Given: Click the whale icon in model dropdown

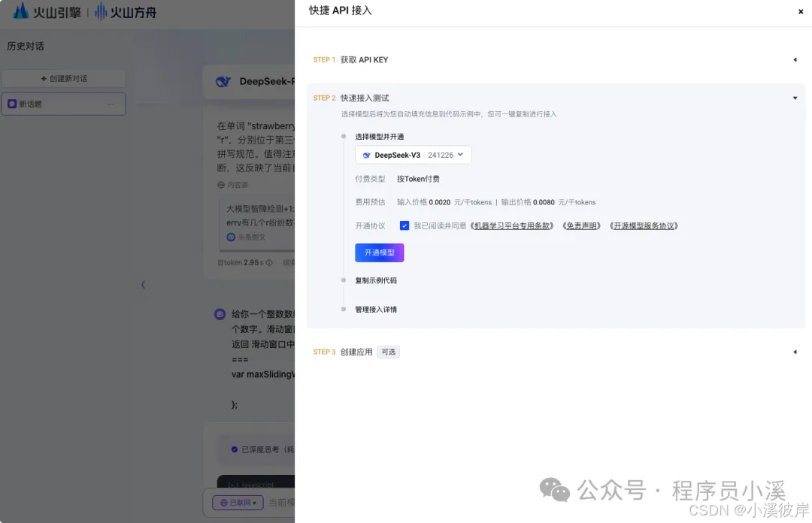Looking at the screenshot, I should tap(367, 156).
